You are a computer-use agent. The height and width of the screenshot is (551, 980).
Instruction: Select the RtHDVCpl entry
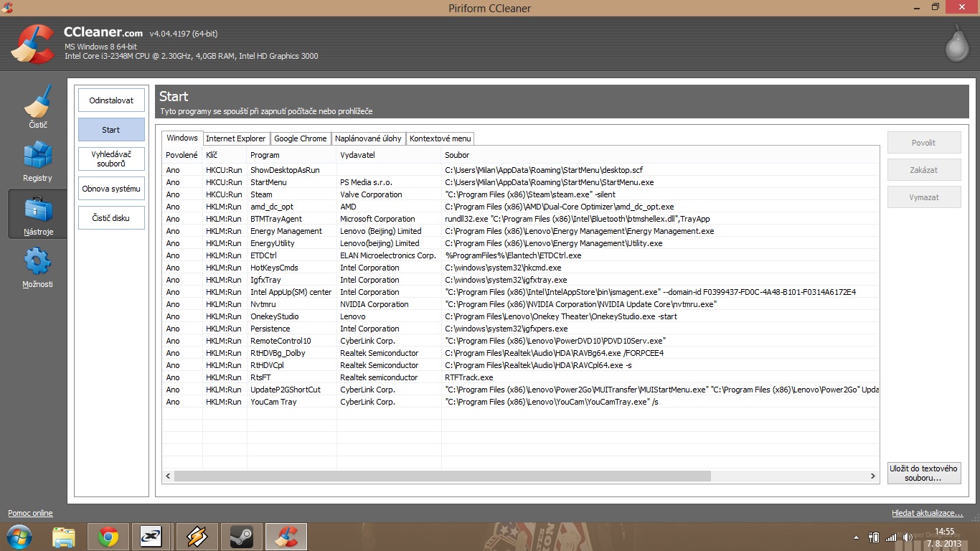pos(520,365)
